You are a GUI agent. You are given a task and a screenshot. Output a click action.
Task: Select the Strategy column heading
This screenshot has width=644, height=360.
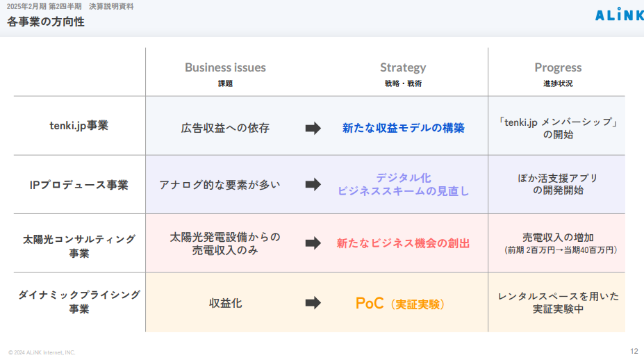403,67
